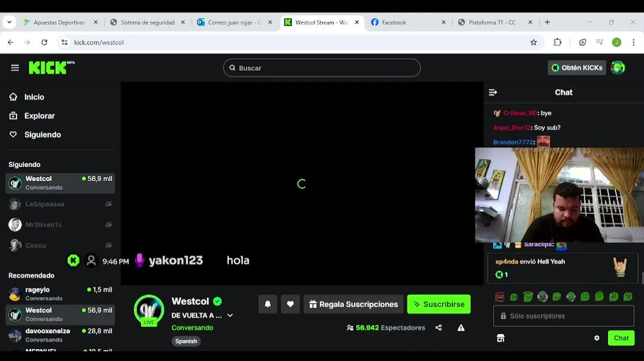Click the site information icon in address bar
Viewport: 644px width, 361px height.
[64, 43]
